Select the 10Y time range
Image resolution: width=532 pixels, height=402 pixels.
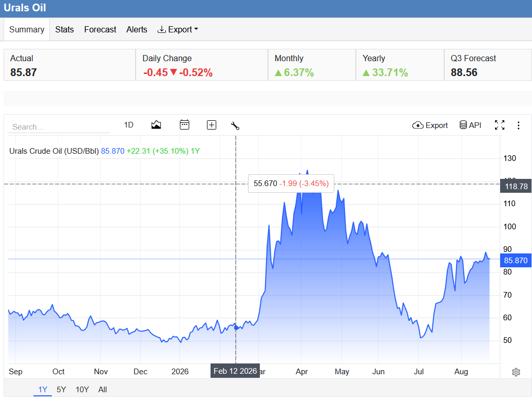point(82,390)
